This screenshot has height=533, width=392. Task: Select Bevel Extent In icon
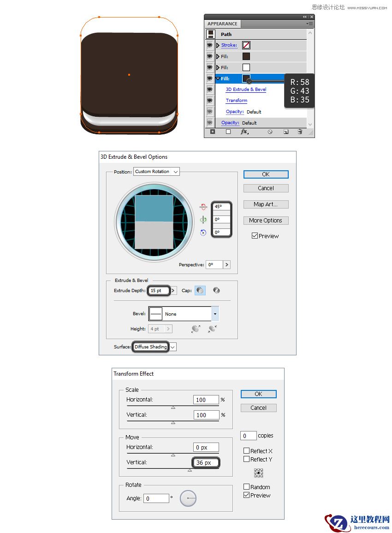click(x=213, y=329)
